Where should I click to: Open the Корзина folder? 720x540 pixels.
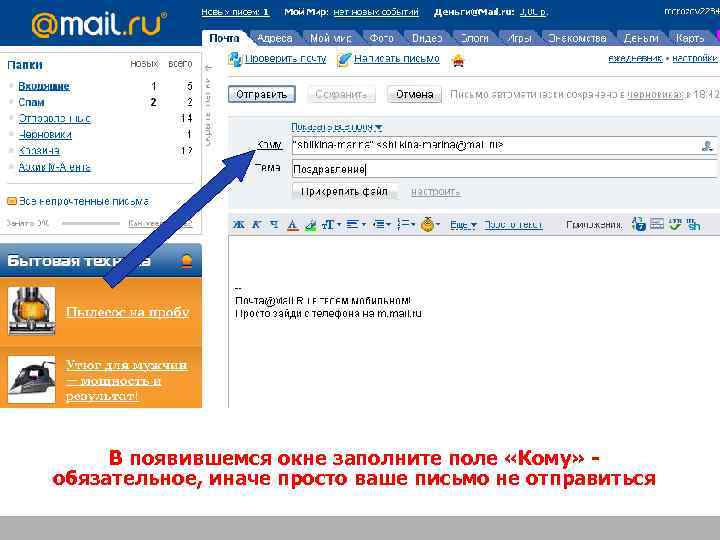39,151
